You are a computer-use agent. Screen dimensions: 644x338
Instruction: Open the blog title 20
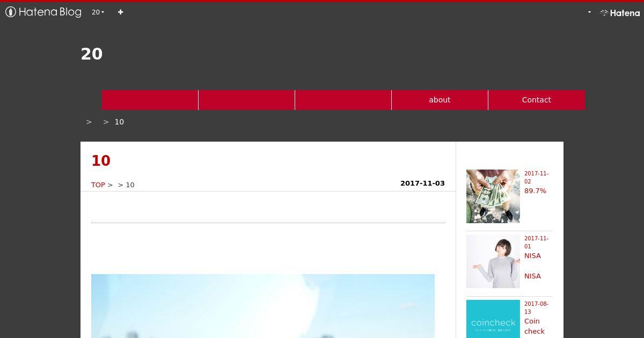coord(92,54)
